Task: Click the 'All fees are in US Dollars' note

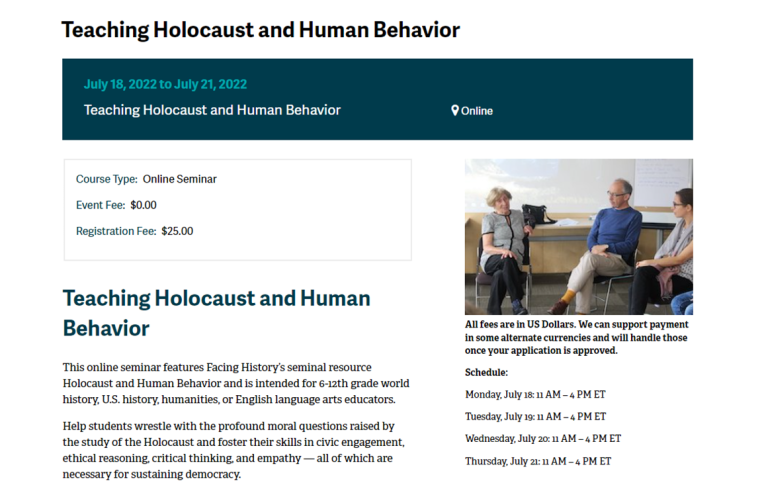Action: (x=577, y=338)
